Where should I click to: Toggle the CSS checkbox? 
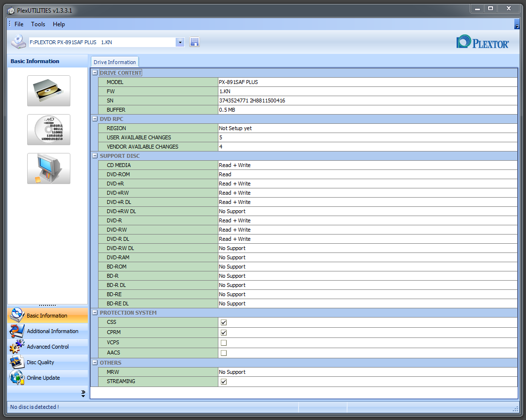(x=224, y=322)
